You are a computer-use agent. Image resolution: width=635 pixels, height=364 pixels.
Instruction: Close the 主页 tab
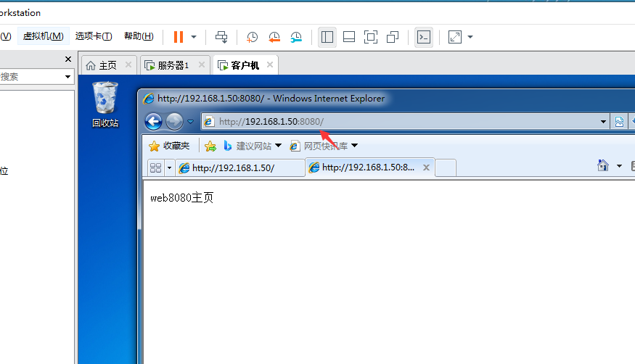128,65
